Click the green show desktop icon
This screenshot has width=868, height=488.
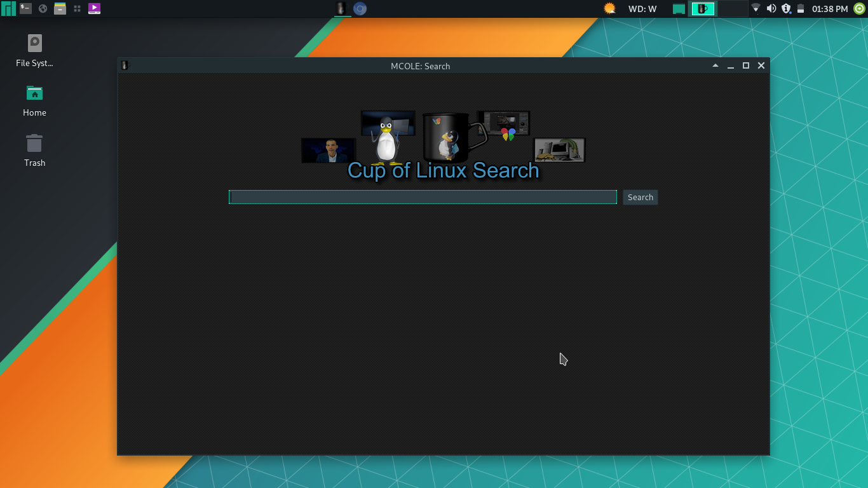click(679, 9)
